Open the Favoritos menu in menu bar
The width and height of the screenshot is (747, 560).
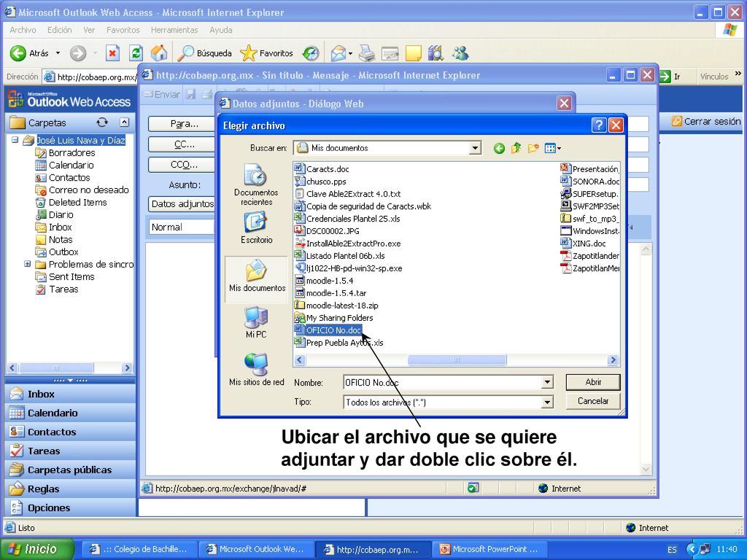123,29
